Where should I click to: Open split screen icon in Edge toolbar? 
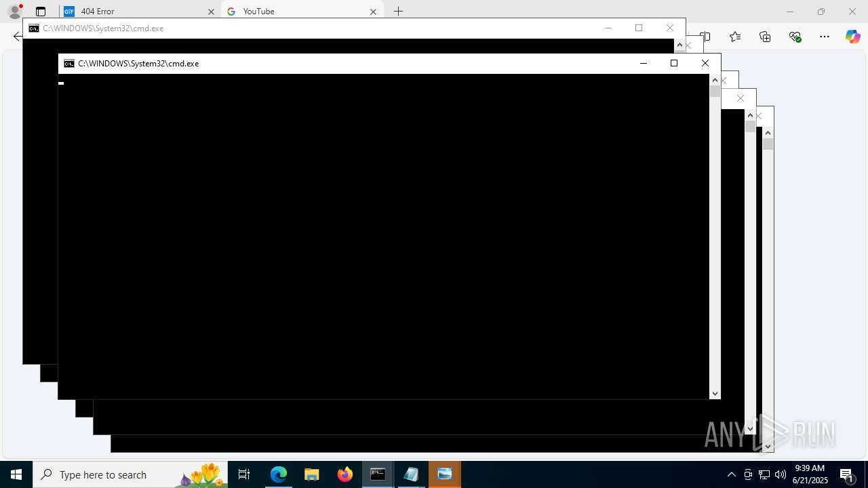[705, 37]
